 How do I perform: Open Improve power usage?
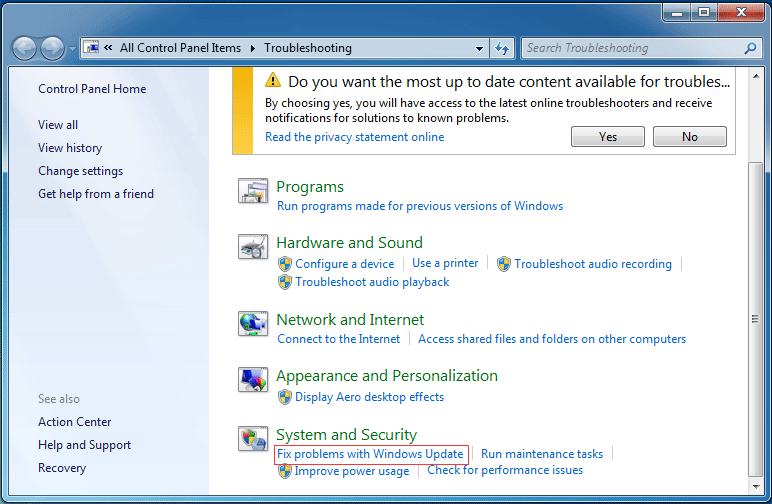click(352, 471)
